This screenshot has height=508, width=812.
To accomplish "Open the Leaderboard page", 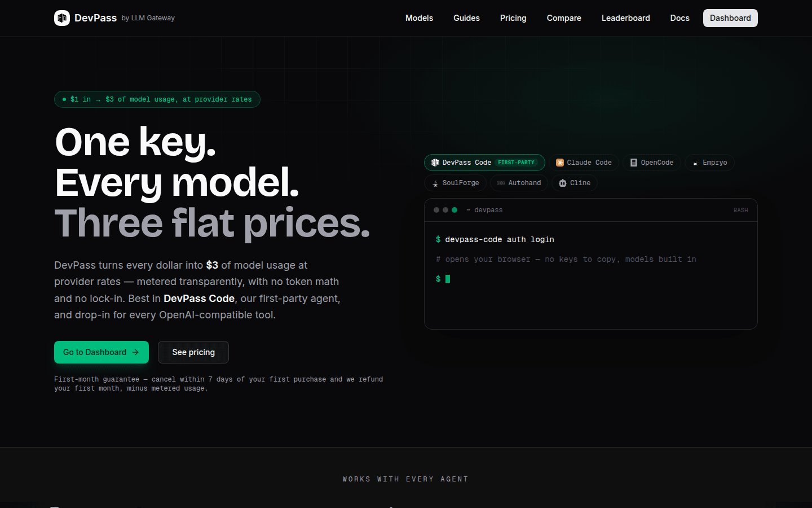I will pyautogui.click(x=625, y=18).
